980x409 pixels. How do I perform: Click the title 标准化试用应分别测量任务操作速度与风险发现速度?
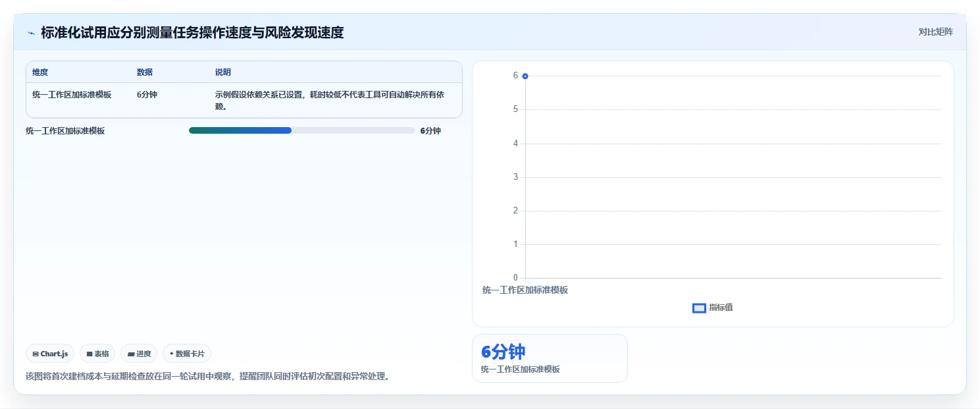tap(192, 32)
